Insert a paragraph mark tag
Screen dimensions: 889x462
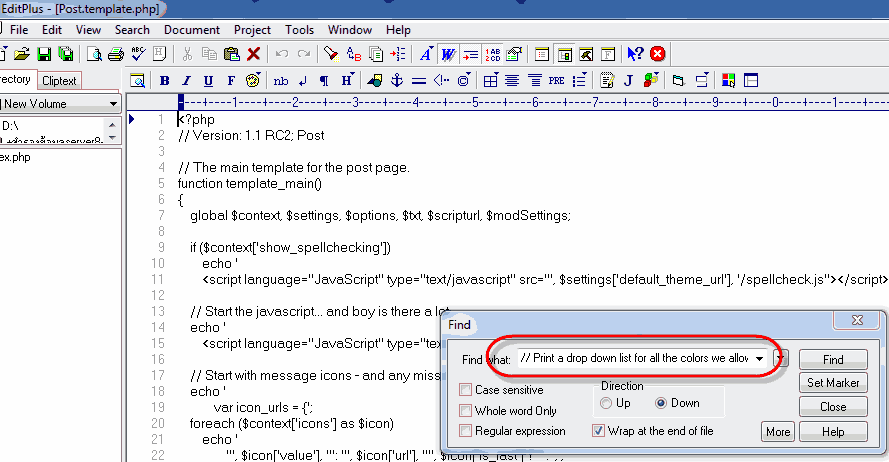(324, 80)
